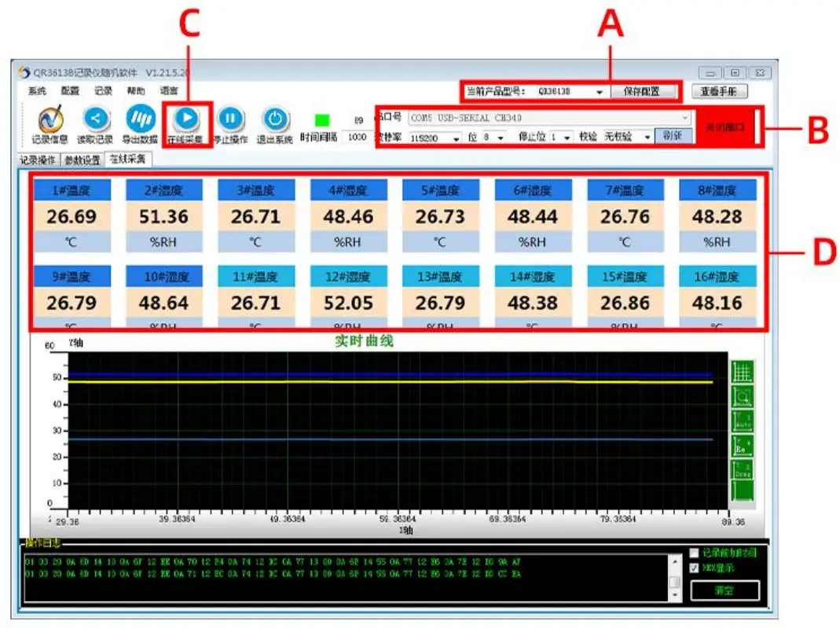The image size is (840, 628).
Task: Click the 读取记录 (read records) icon
Action: click(96, 119)
